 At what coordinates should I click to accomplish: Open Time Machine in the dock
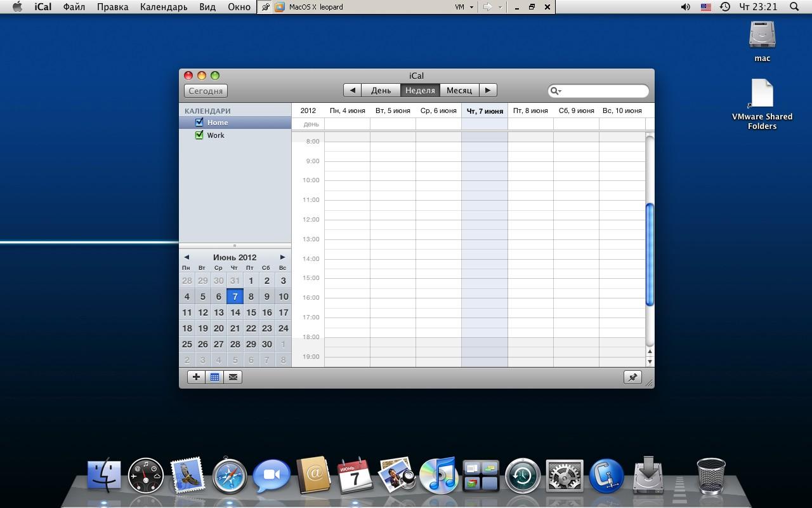tap(522, 476)
